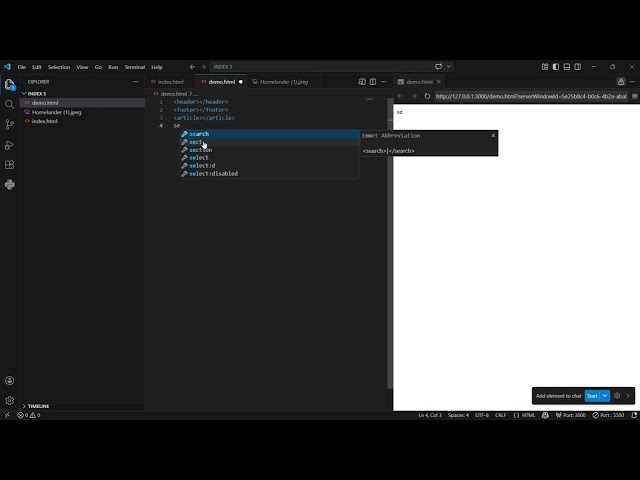Click the forward arrow in the preview browser
The height and width of the screenshot is (480, 640).
(x=414, y=96)
